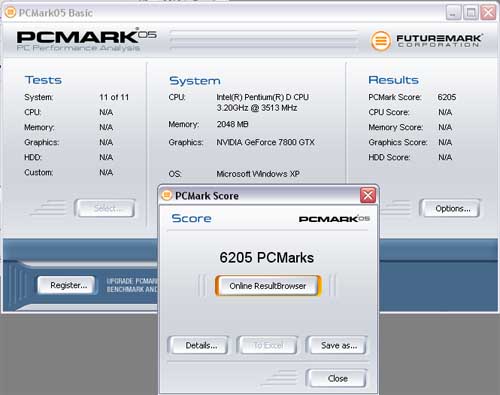Maximize the PCMark05 Basic window

[x=471, y=13]
